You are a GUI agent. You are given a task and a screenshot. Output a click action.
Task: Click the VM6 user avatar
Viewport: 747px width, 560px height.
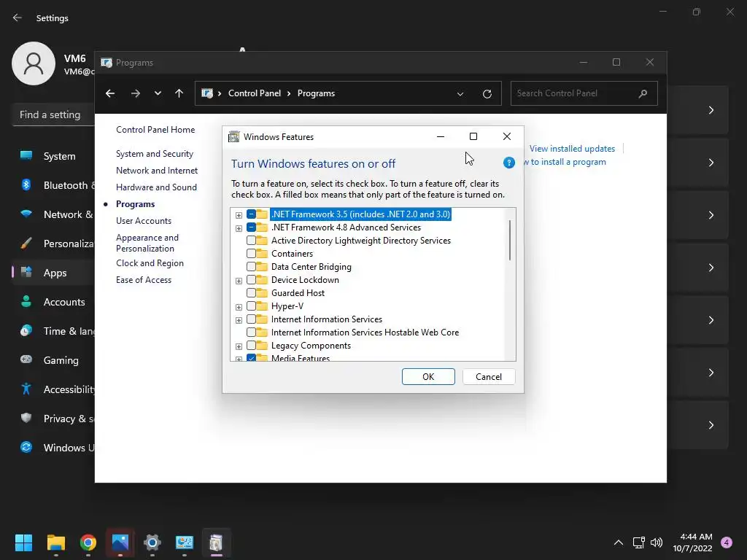[x=34, y=63]
